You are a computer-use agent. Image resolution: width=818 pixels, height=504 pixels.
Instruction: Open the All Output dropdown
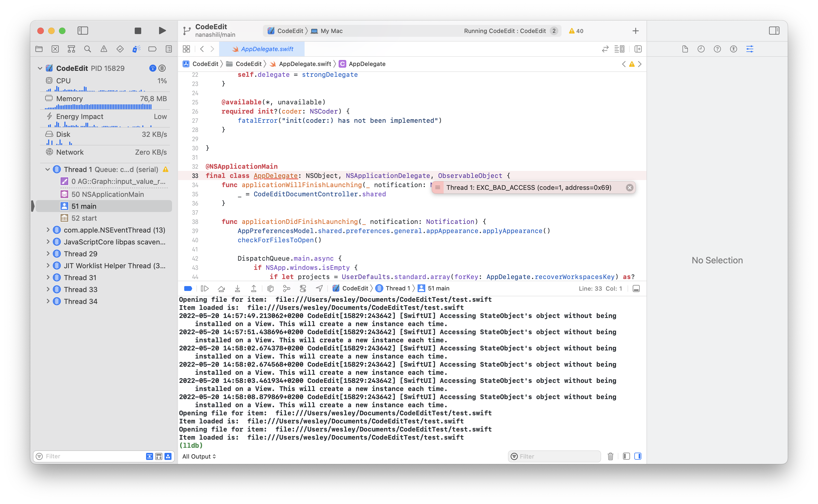tap(199, 456)
